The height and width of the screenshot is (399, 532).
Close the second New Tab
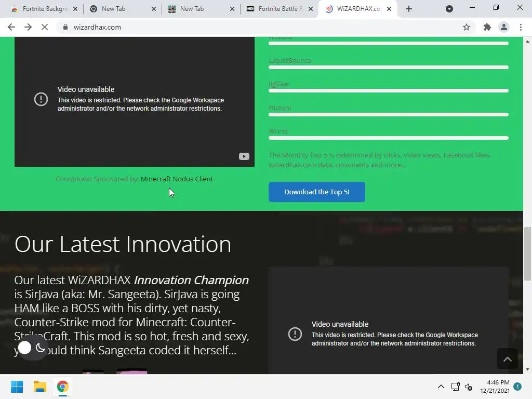click(232, 9)
